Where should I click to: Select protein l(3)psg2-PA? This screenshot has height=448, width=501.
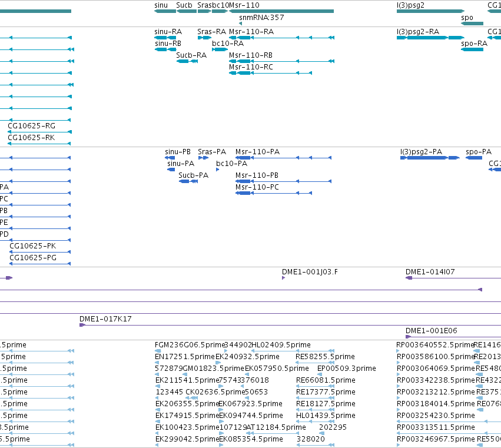click(421, 152)
